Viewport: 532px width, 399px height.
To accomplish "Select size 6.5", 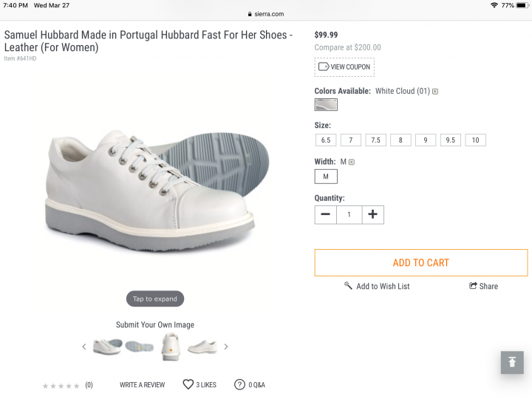I will pos(326,140).
